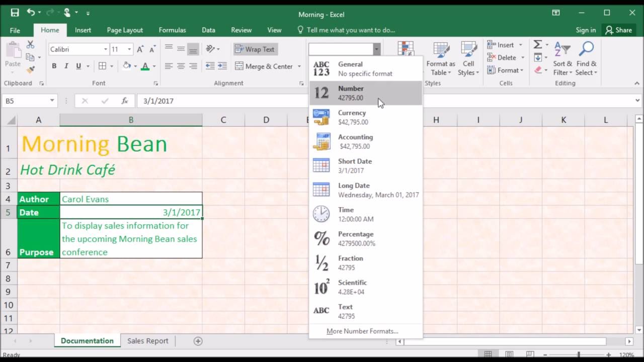Toggle Wrap Text on
Screen dimensions: 644x362
tap(256, 49)
